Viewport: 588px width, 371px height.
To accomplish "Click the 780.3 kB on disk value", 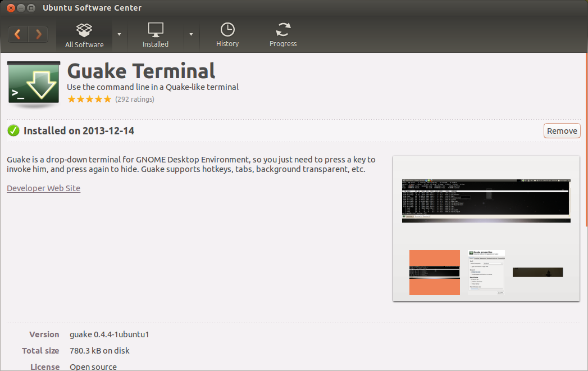I will tap(99, 351).
